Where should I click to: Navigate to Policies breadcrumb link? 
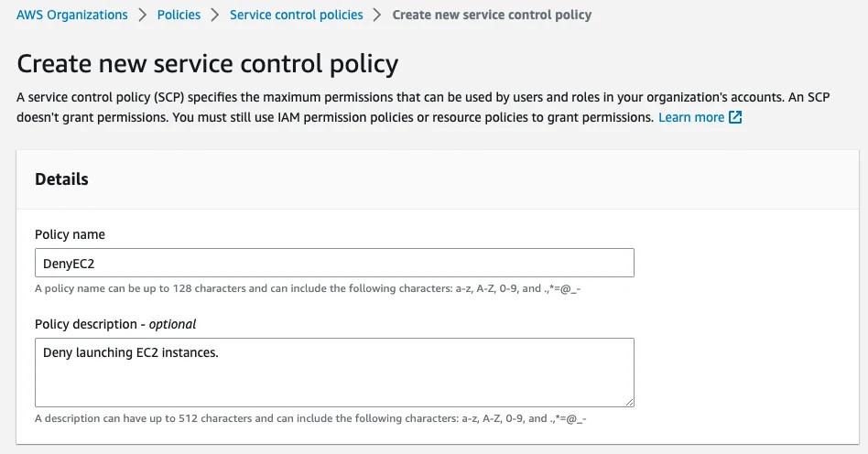[x=179, y=15]
